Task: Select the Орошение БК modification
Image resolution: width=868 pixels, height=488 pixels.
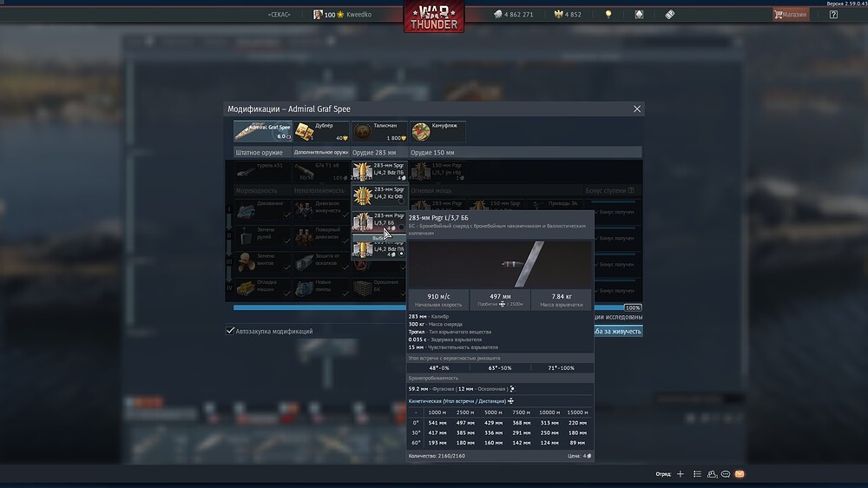Action: point(379,289)
